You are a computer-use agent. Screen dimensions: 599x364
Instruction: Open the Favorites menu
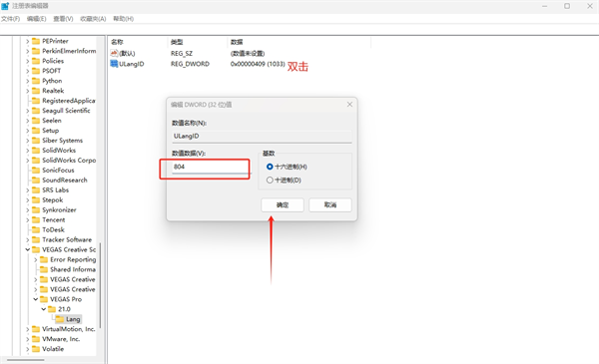tap(93, 19)
